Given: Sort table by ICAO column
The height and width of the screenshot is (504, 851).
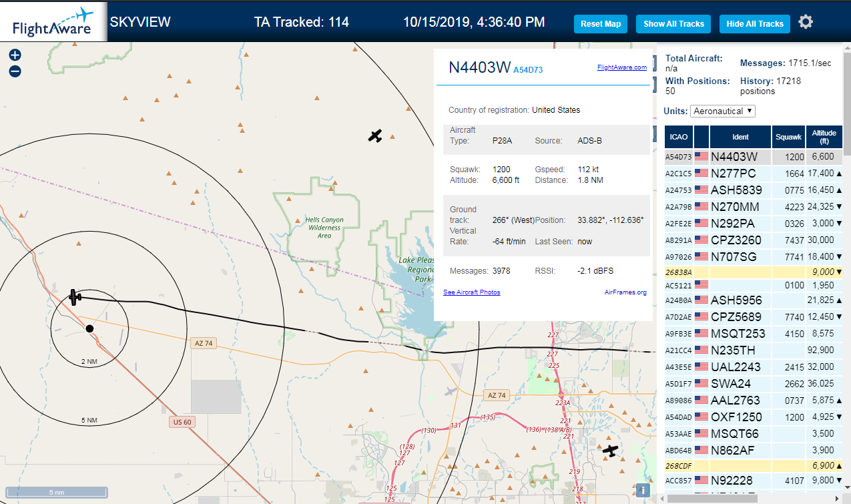Looking at the screenshot, I should pos(679,137).
